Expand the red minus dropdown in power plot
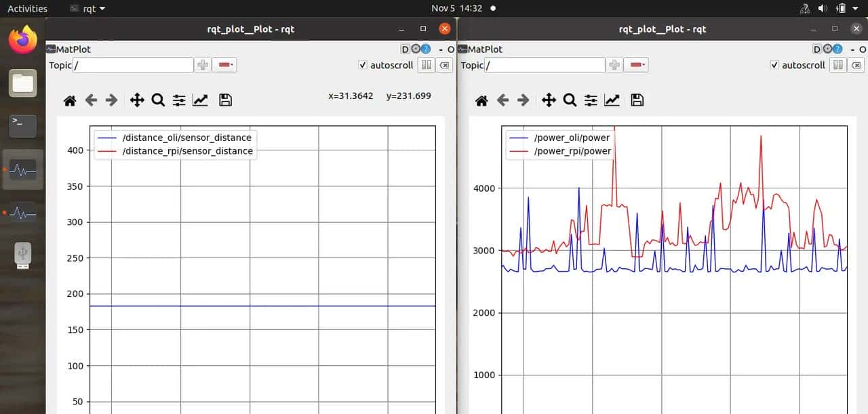868x414 pixels. tap(636, 65)
